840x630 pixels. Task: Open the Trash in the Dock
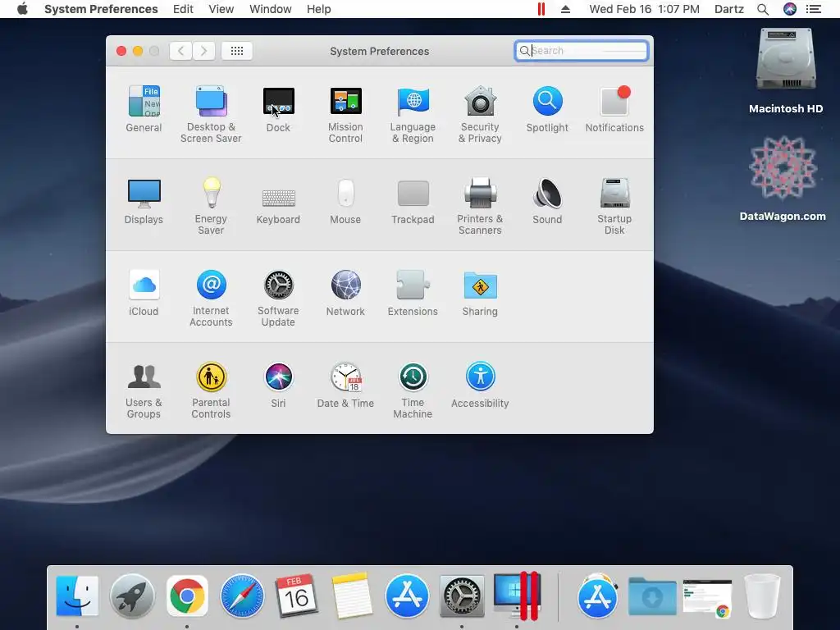coord(763,596)
